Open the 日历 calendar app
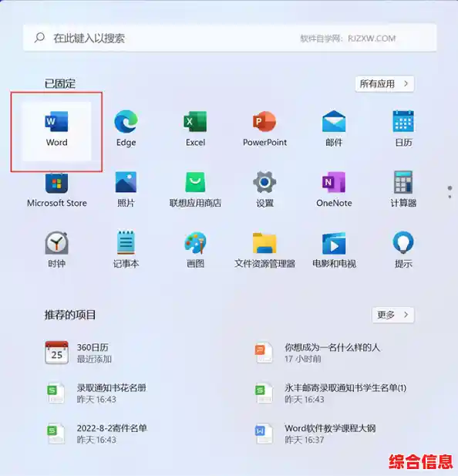Viewport: 458px width, 476px height. 403,129
